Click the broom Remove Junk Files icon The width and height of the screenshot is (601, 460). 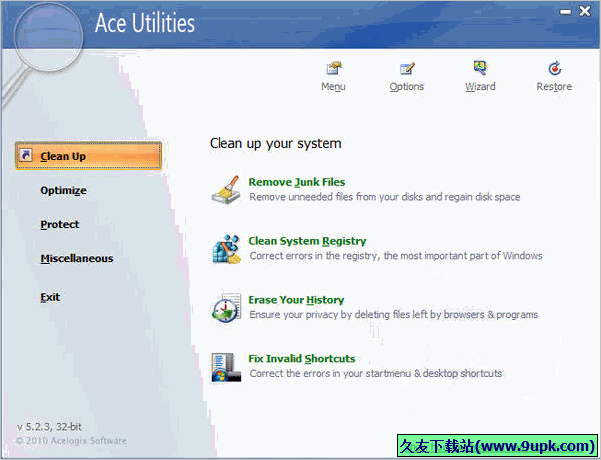coord(226,190)
